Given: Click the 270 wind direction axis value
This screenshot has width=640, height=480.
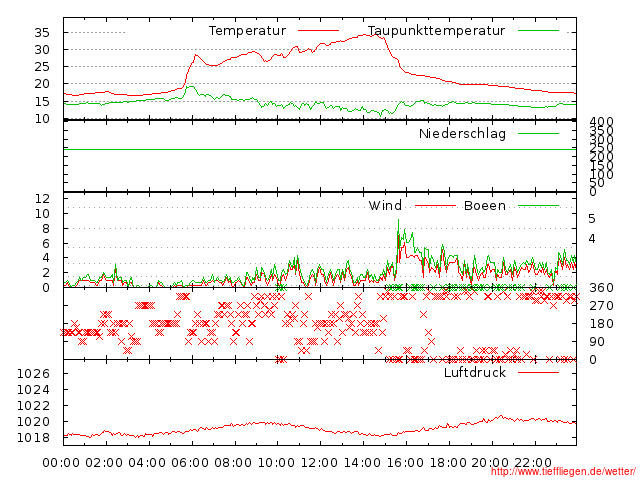Looking at the screenshot, I should (x=601, y=306).
